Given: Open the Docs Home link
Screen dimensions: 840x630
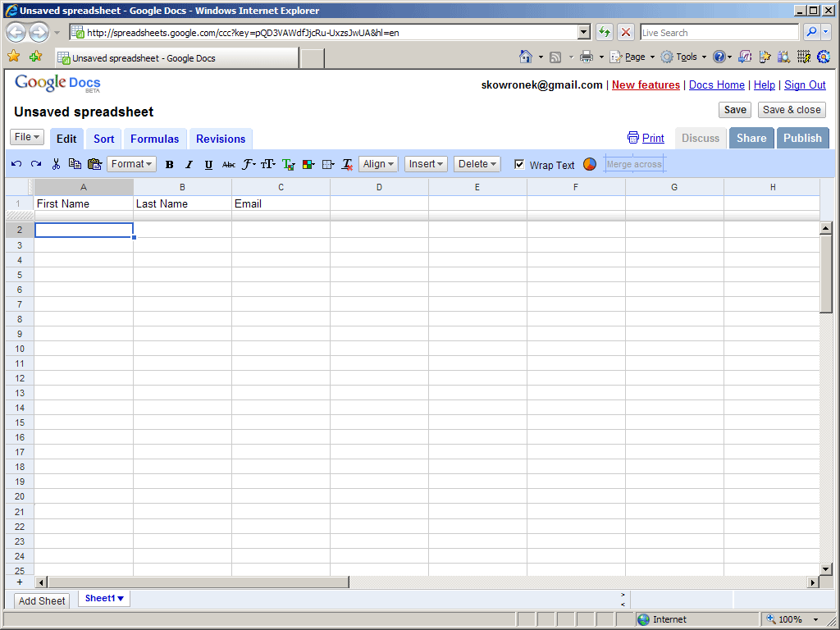Looking at the screenshot, I should (716, 84).
